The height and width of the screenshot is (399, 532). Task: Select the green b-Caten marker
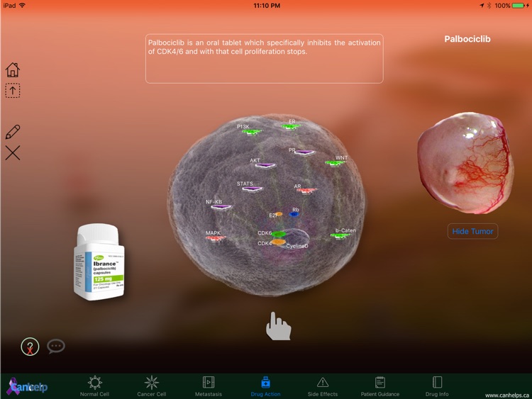click(x=340, y=235)
